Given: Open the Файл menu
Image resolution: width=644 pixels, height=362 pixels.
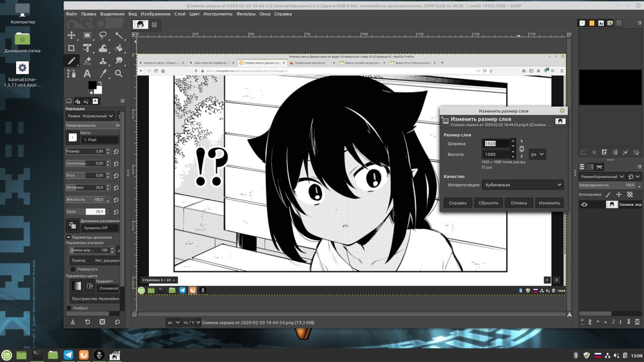Looking at the screenshot, I should click(x=71, y=14).
